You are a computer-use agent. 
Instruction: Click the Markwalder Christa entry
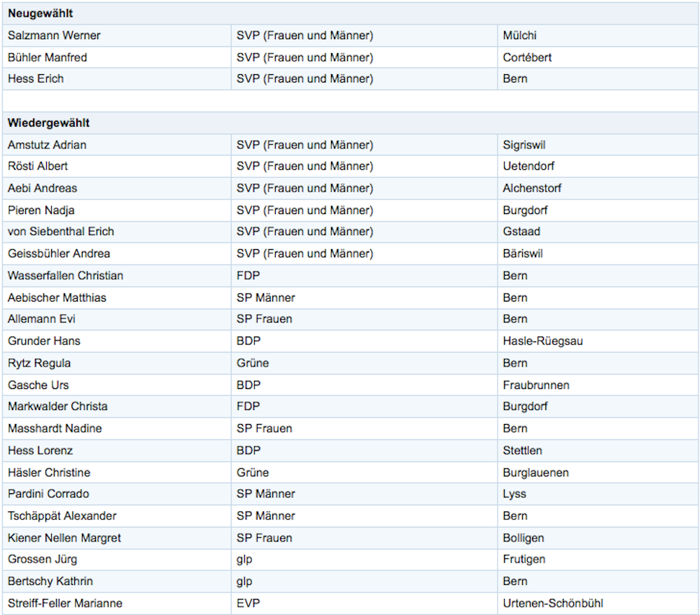pos(57,406)
